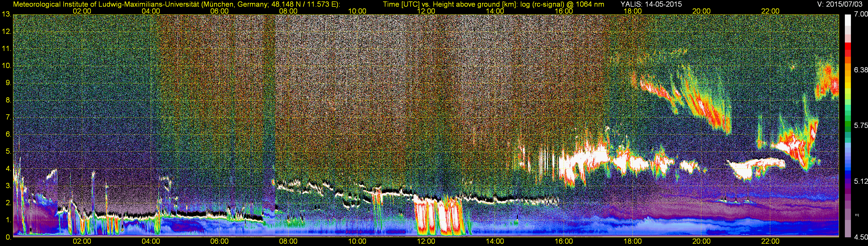The width and height of the screenshot is (868, 246).
Task: Click the 2 km height axis label
Action: pyautogui.click(x=8, y=203)
